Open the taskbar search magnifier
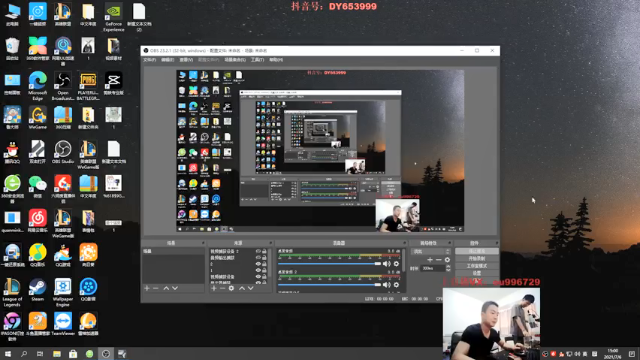Image resolution: width=640 pixels, height=360 pixels. click(x=24, y=354)
